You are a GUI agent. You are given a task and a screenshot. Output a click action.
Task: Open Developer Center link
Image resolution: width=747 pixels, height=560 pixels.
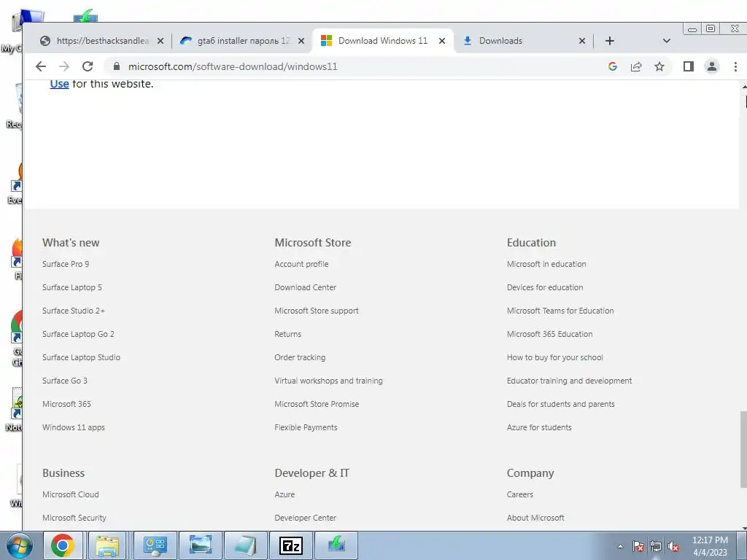coord(306,518)
